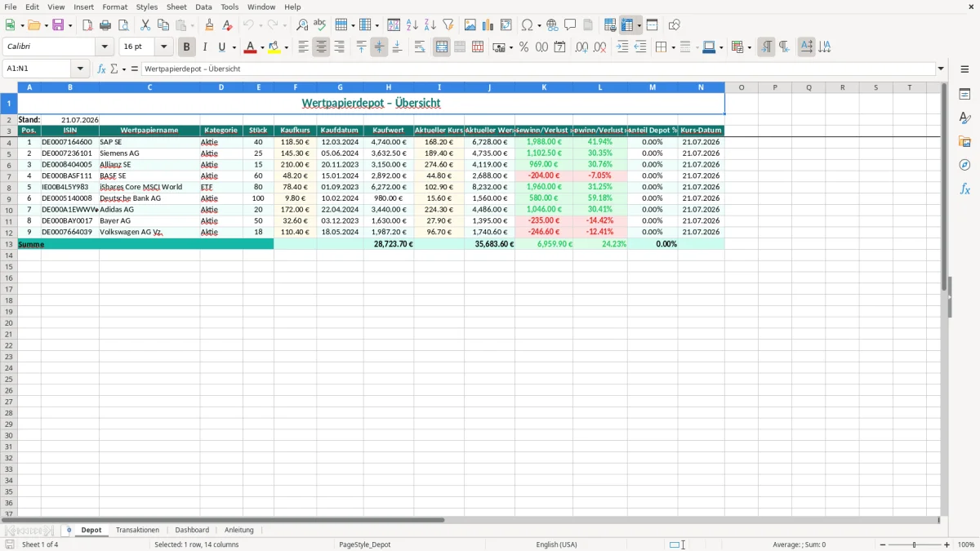Open Function Wizard fx icon

[x=102, y=69]
